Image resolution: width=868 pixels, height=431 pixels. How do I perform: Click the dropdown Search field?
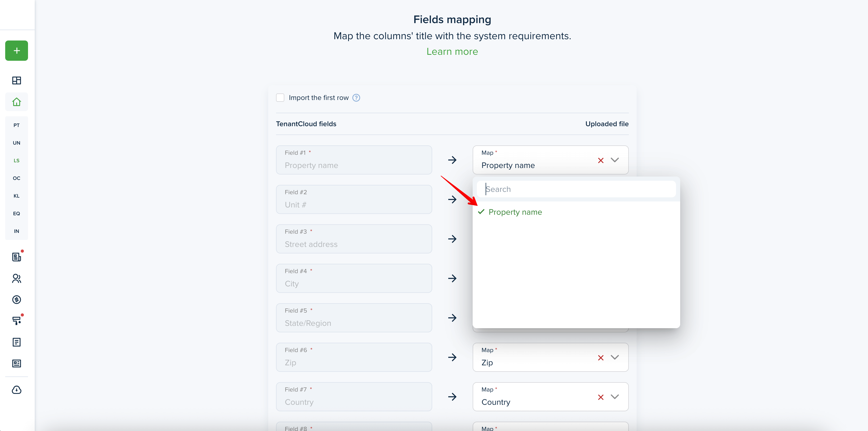[576, 189]
